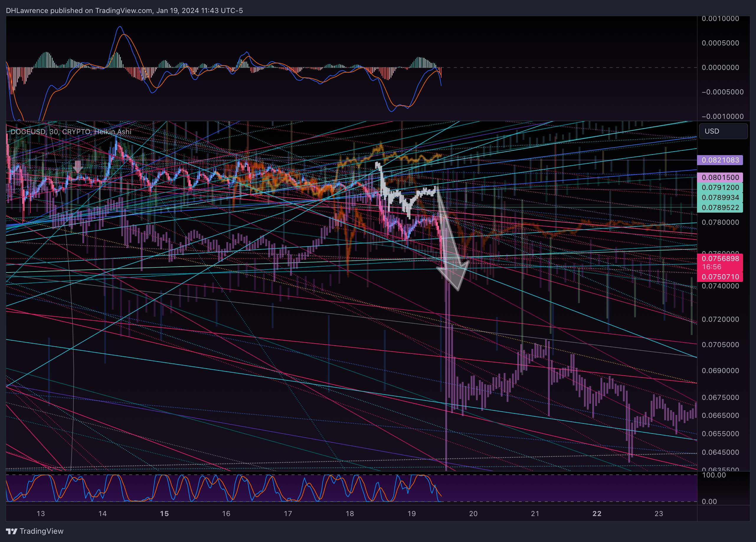The image size is (756, 542).
Task: Select the green 0.0789934 price label
Action: pyautogui.click(x=720, y=197)
